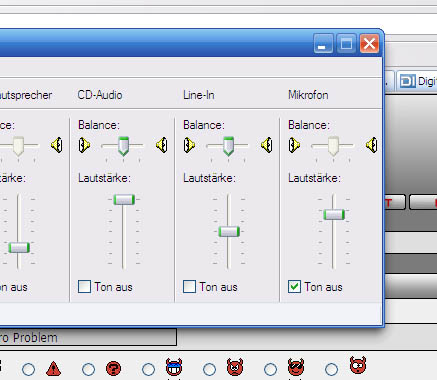
Task: Click the left speaker icon under Mikrofon balance
Action: [x=294, y=145]
